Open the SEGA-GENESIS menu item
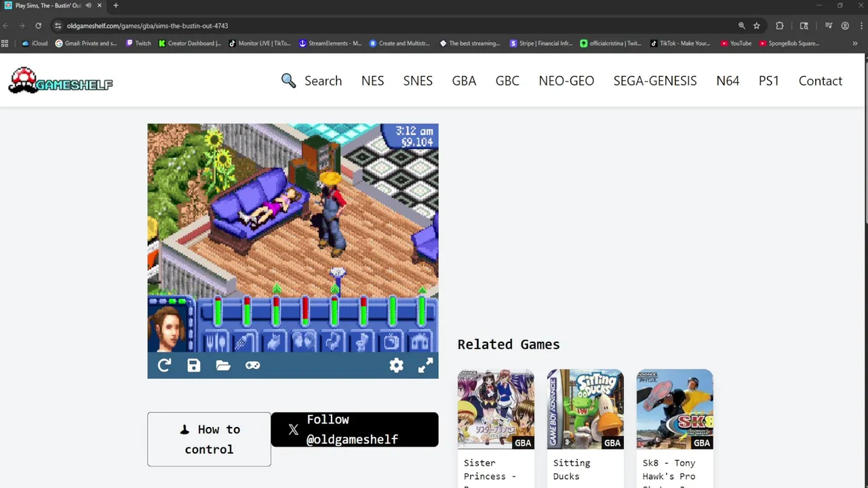 (655, 81)
